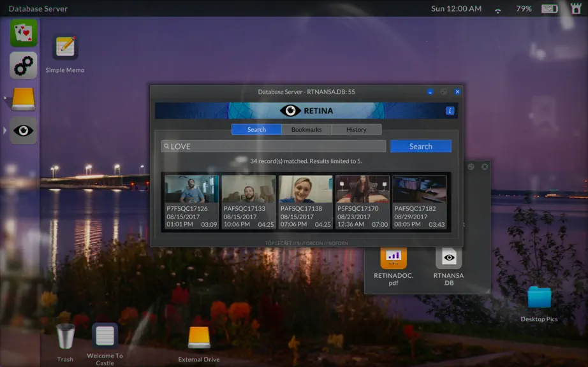
Task: Open video thumbnail PAFSQC17133
Action: (249, 189)
